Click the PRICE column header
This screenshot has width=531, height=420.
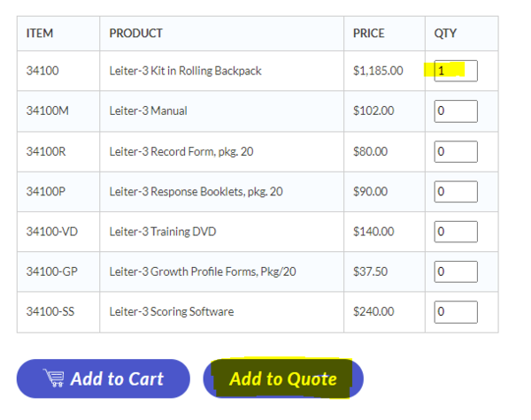pos(368,34)
